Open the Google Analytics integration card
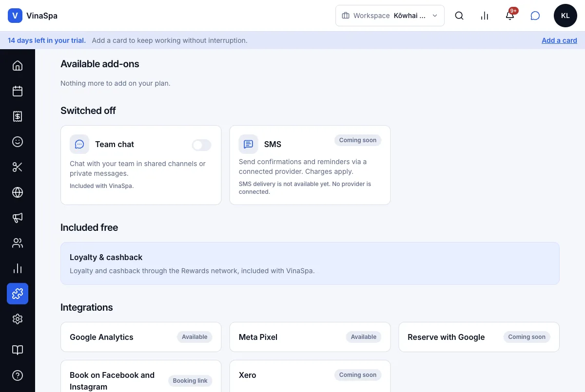This screenshot has width=585, height=392. click(x=141, y=337)
